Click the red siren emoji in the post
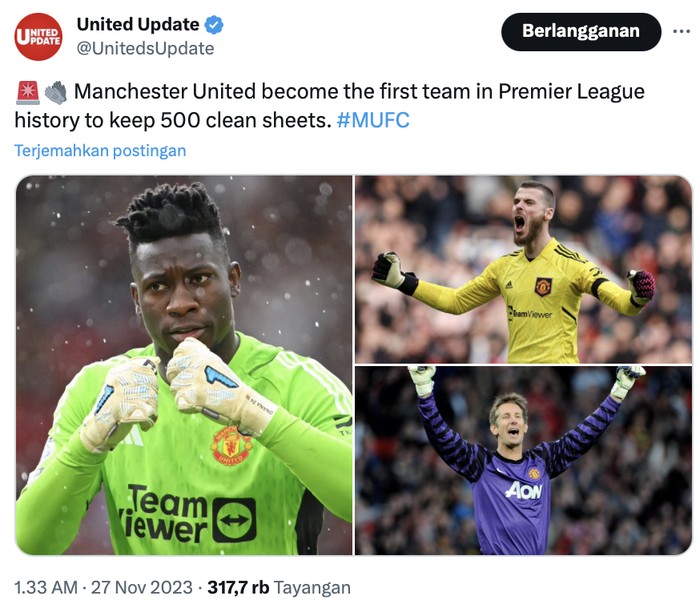 point(28,92)
